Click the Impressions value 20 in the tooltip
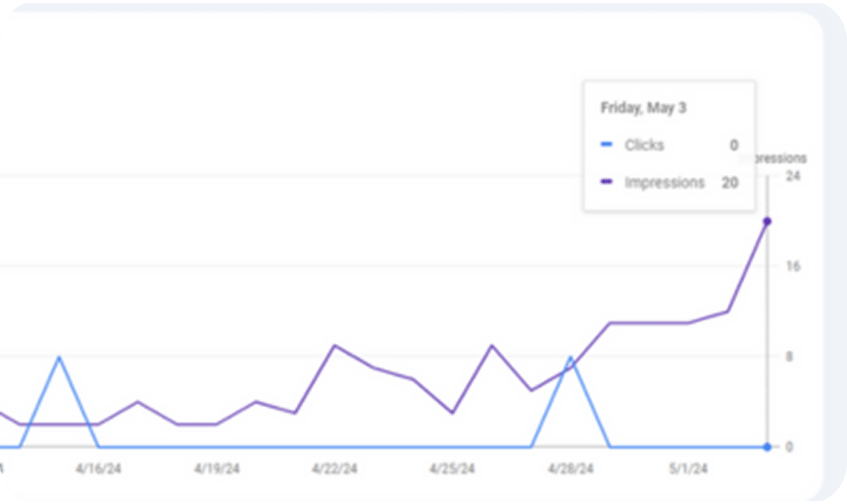 point(730,182)
